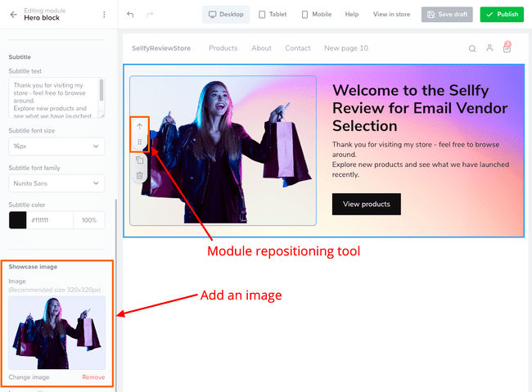Select the hero subtitle paragraph
The width and height of the screenshot is (532, 392).
(421, 160)
